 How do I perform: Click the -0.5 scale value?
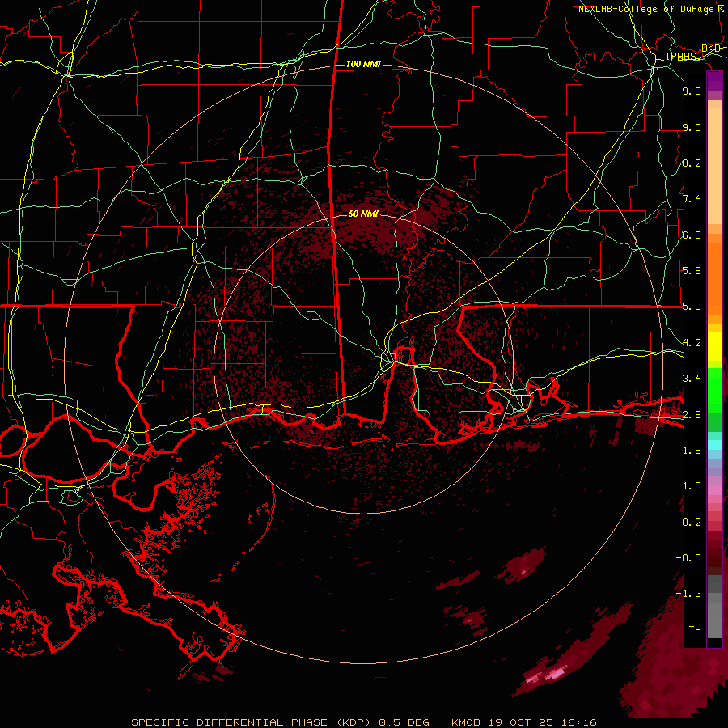click(x=688, y=558)
